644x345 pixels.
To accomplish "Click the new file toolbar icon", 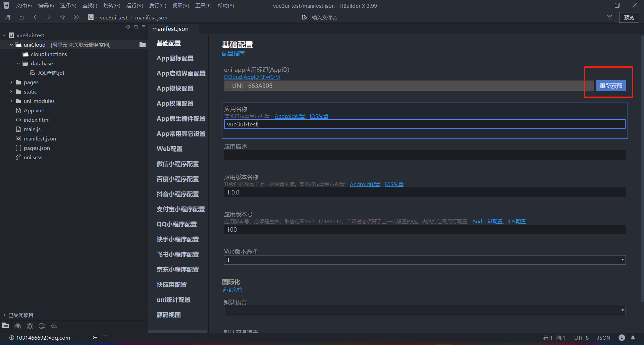I will pyautogui.click(x=7, y=17).
